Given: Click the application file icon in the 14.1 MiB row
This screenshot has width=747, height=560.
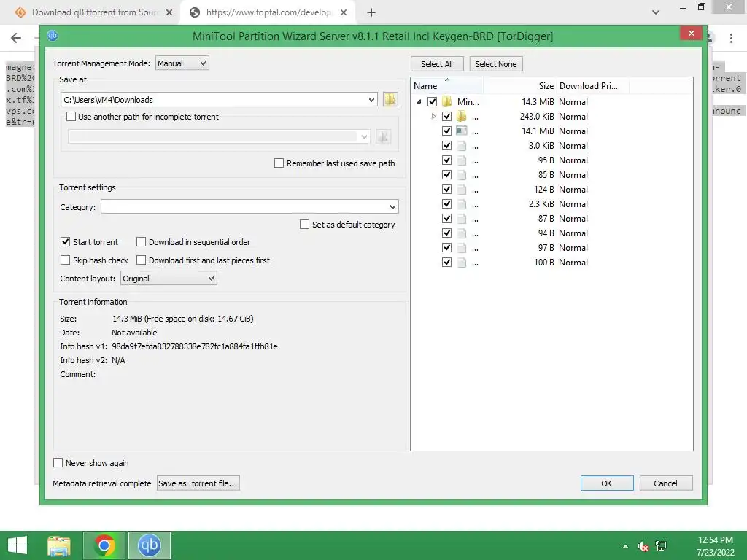Looking at the screenshot, I should (461, 131).
